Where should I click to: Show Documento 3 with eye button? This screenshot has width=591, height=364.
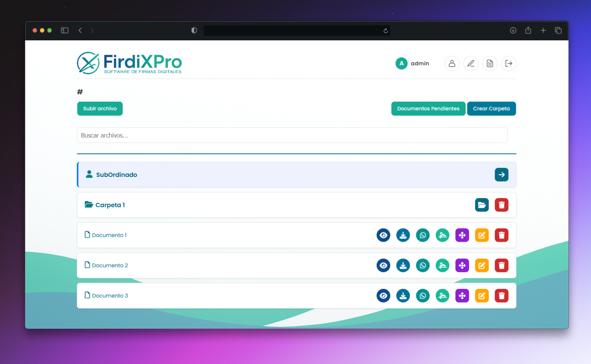pyautogui.click(x=383, y=296)
